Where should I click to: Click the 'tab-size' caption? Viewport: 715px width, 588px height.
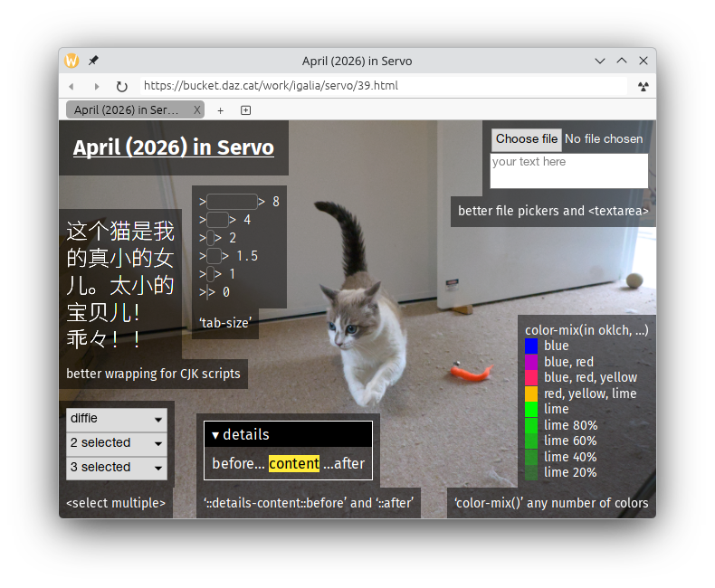pos(225,323)
